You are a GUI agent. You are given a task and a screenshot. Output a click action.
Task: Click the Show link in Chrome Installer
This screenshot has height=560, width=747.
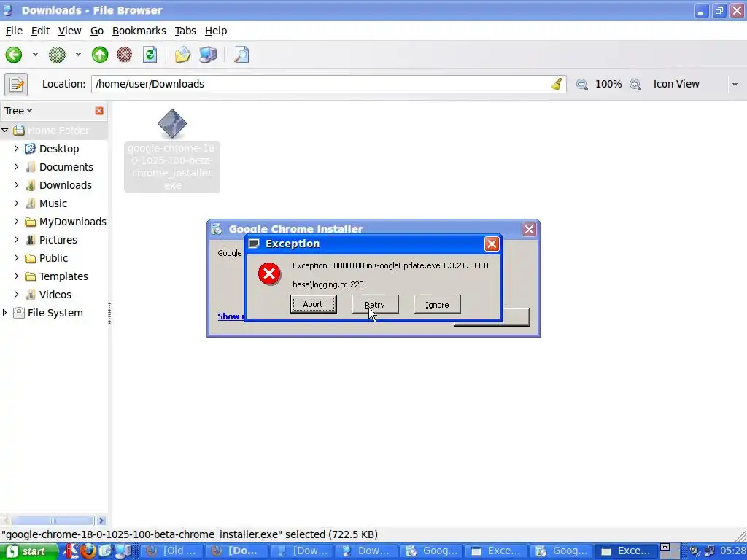tap(231, 316)
